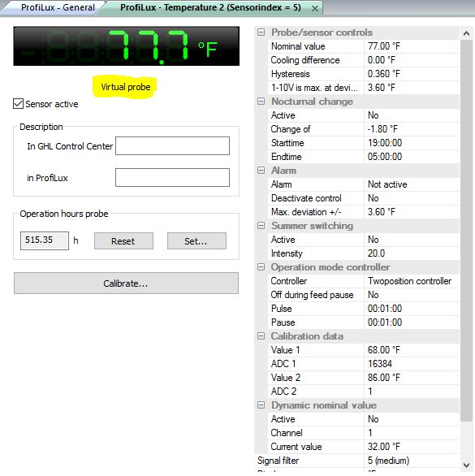Select the Alarm Not active value

pos(412,184)
